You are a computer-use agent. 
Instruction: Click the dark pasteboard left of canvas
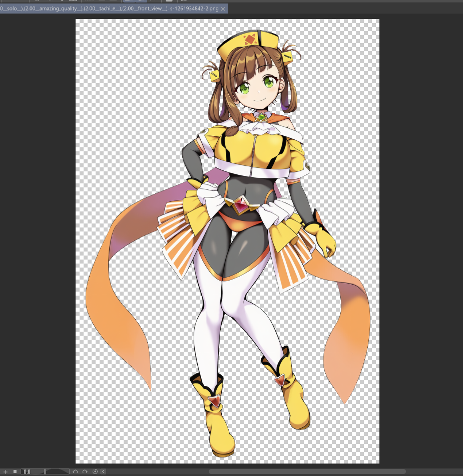point(38,225)
